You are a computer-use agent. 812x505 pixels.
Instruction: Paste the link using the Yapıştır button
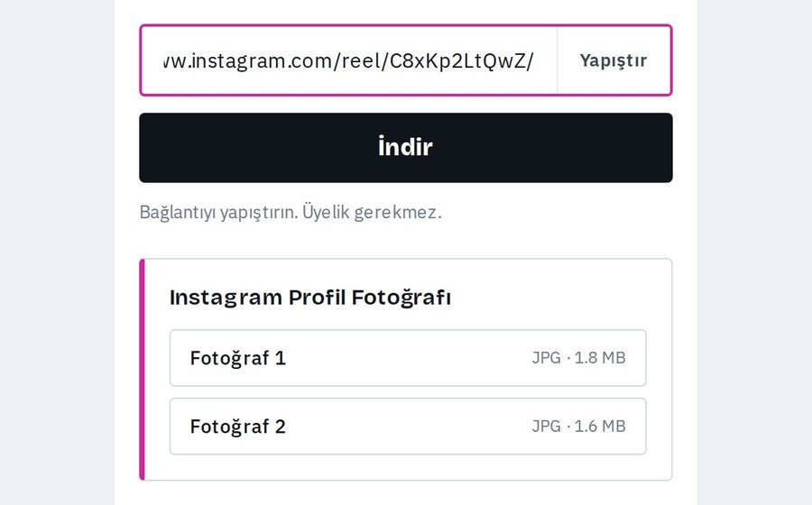pos(614,60)
